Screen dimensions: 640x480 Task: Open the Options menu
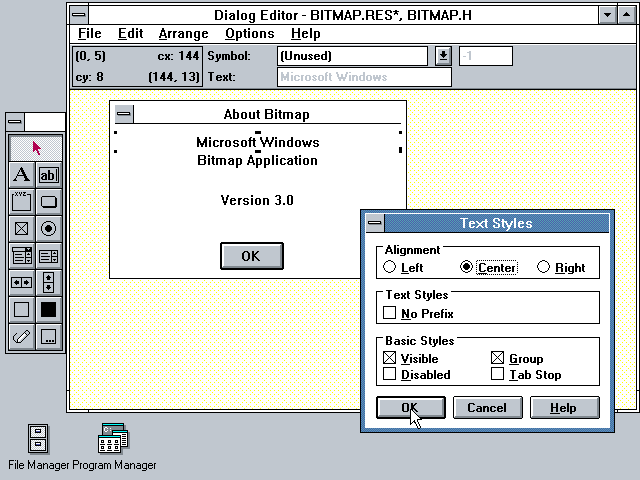pos(249,33)
